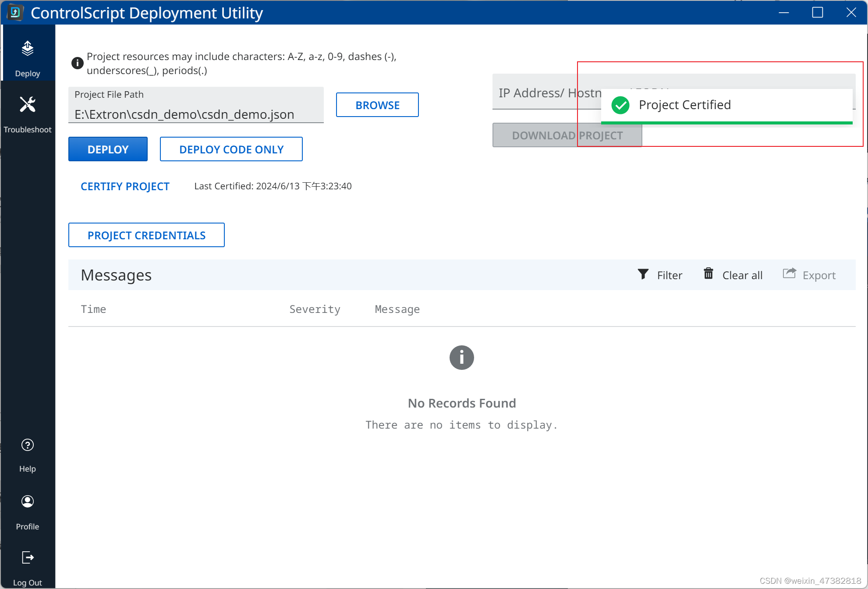
Task: Click the green Project Certified checkmark
Action: pos(620,105)
